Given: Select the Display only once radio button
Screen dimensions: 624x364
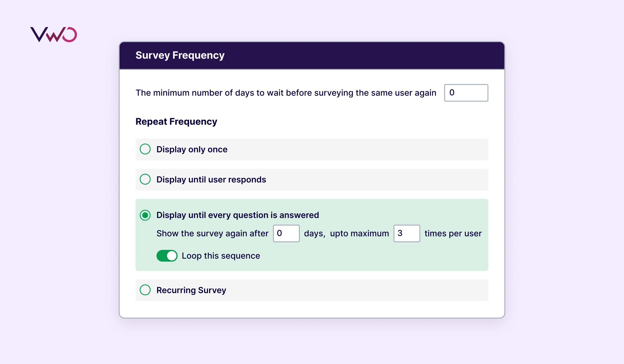Looking at the screenshot, I should pos(145,149).
